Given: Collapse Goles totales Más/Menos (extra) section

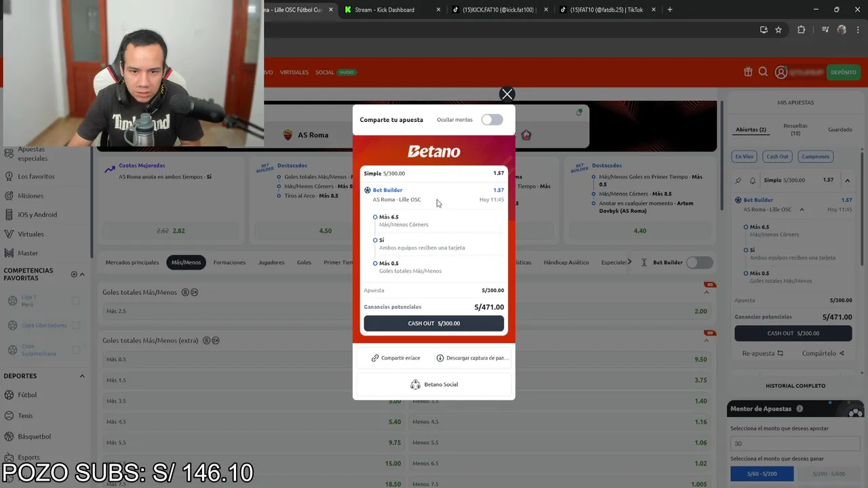Looking at the screenshot, I should tap(707, 340).
